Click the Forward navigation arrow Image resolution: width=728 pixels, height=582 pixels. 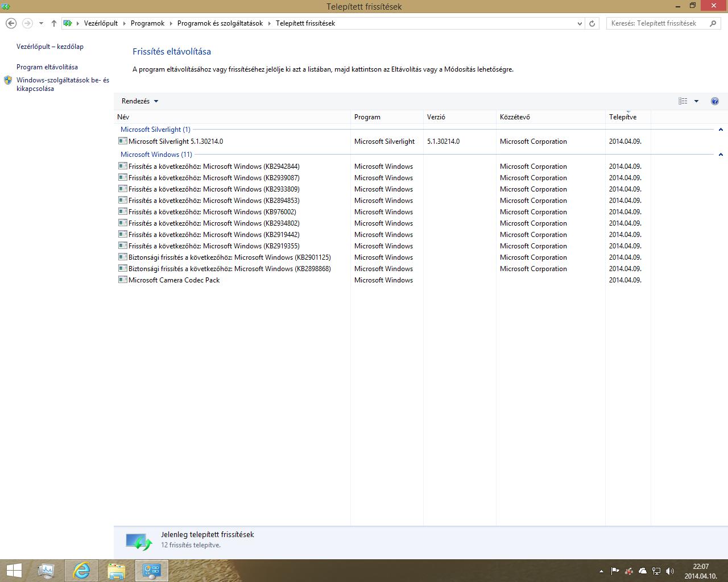coord(27,23)
